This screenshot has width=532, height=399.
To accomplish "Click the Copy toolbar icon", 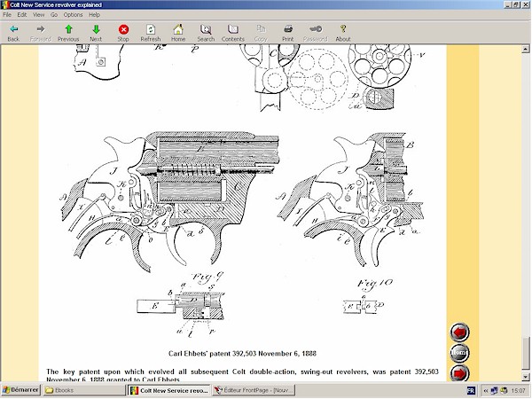I will click(x=261, y=33).
